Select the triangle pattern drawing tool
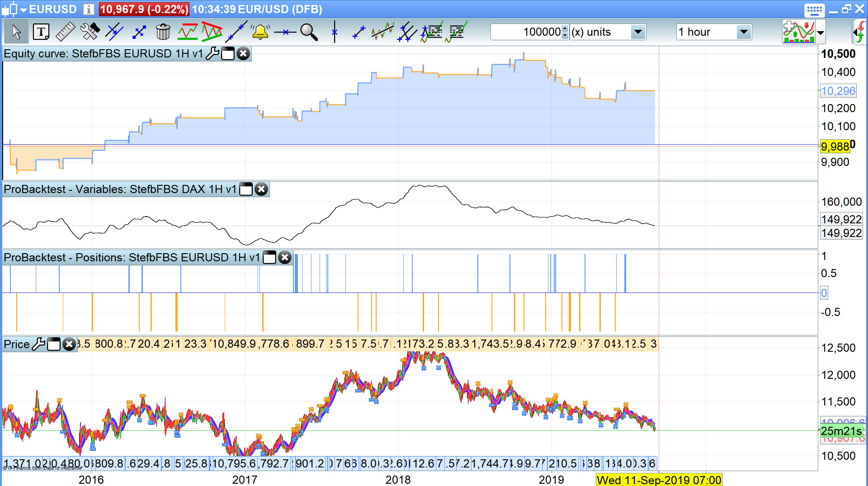The height and width of the screenshot is (486, 868). (x=212, y=32)
